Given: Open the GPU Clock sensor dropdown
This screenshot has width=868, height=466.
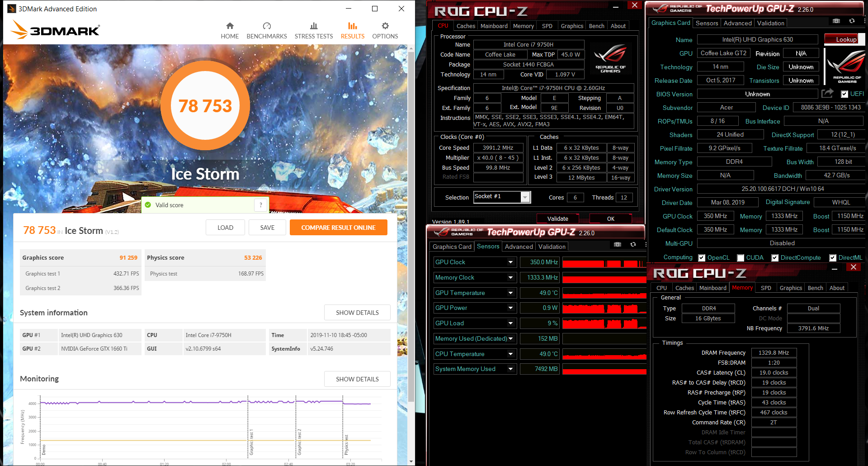Looking at the screenshot, I should pyautogui.click(x=510, y=262).
